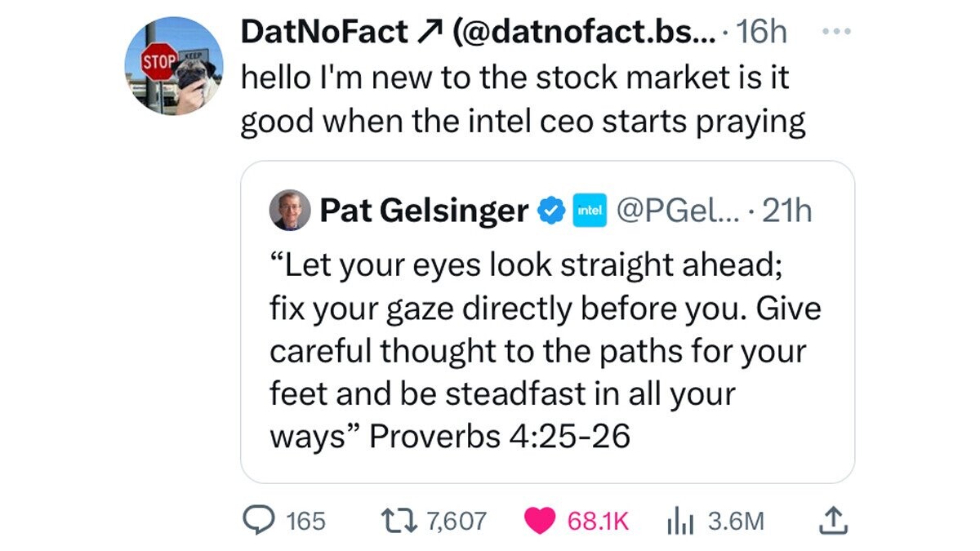Click the @PGel handle in quoted tweet
Image resolution: width=980 pixels, height=551 pixels.
click(x=675, y=211)
